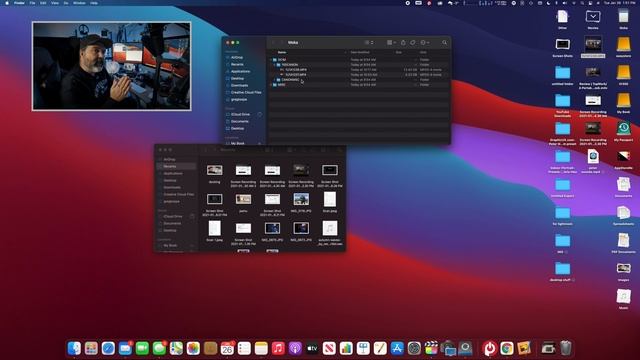Open App Store from the Dock
This screenshot has height=360, width=640.
click(x=397, y=348)
